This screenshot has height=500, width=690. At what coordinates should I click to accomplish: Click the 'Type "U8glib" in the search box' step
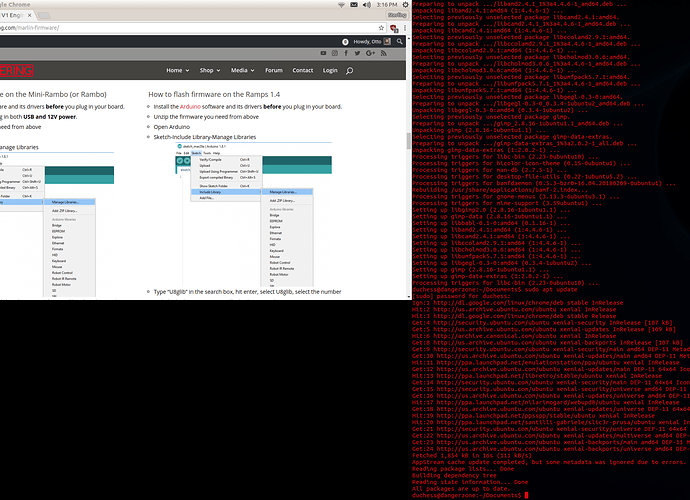(x=247, y=292)
